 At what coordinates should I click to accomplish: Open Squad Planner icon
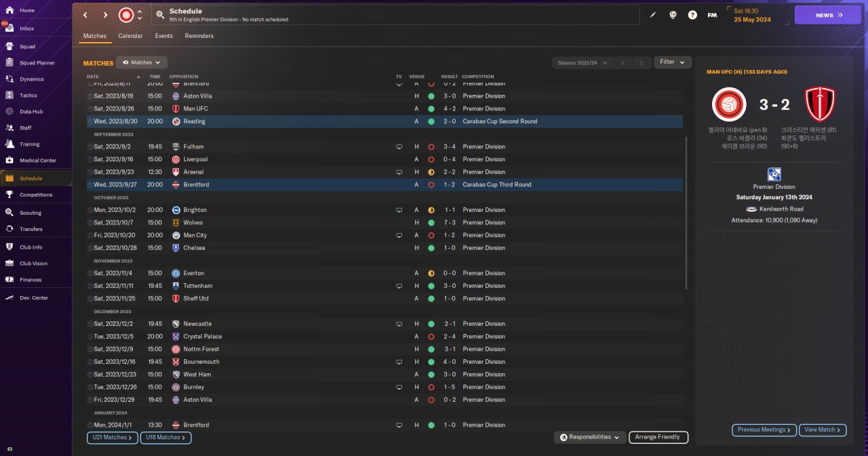[x=9, y=63]
